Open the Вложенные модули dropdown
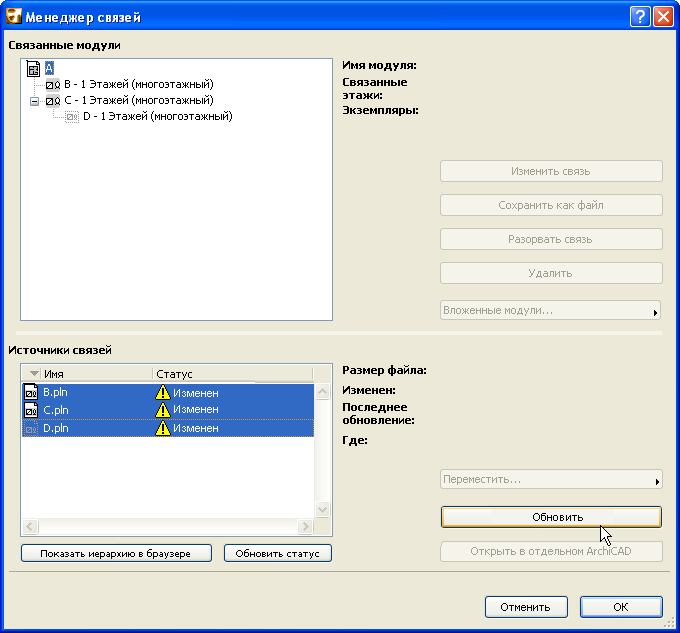 [550, 310]
